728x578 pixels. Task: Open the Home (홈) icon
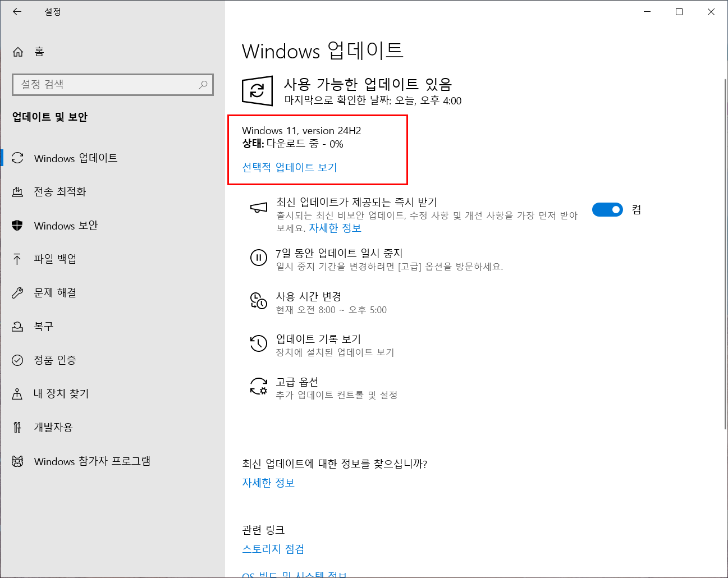tap(18, 52)
